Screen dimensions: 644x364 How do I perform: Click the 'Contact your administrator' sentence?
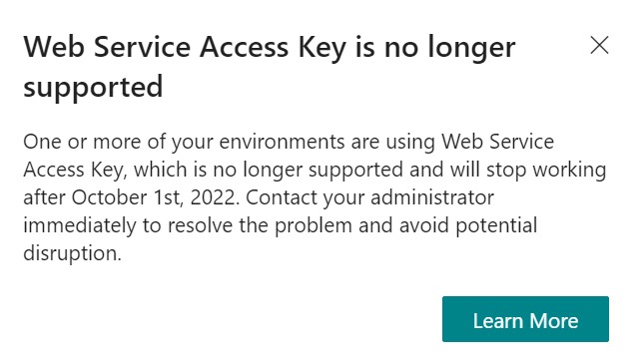click(x=369, y=197)
